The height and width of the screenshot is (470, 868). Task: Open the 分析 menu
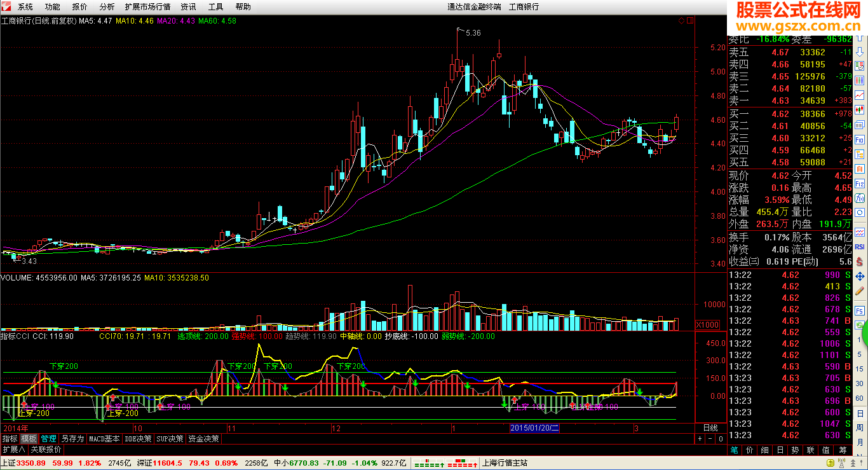107,6
